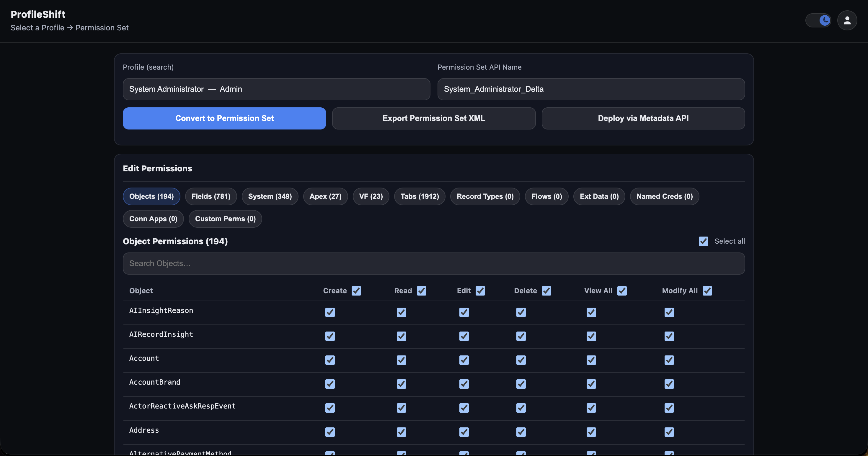Open the Custom Perms (0) tab

pyautogui.click(x=225, y=219)
